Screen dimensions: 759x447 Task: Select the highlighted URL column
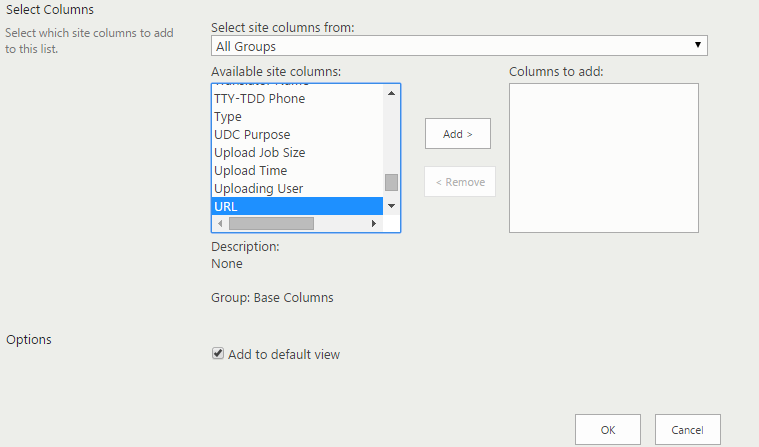(225, 206)
